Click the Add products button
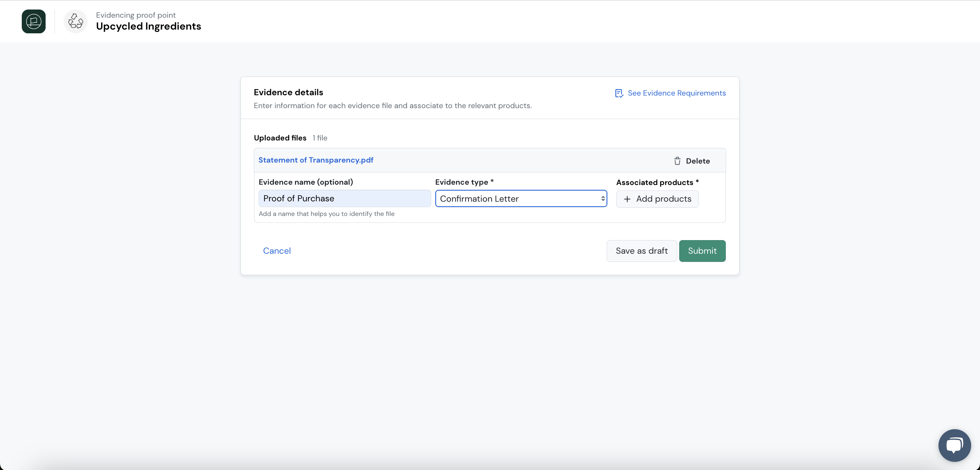The height and width of the screenshot is (470, 980). [x=657, y=199]
